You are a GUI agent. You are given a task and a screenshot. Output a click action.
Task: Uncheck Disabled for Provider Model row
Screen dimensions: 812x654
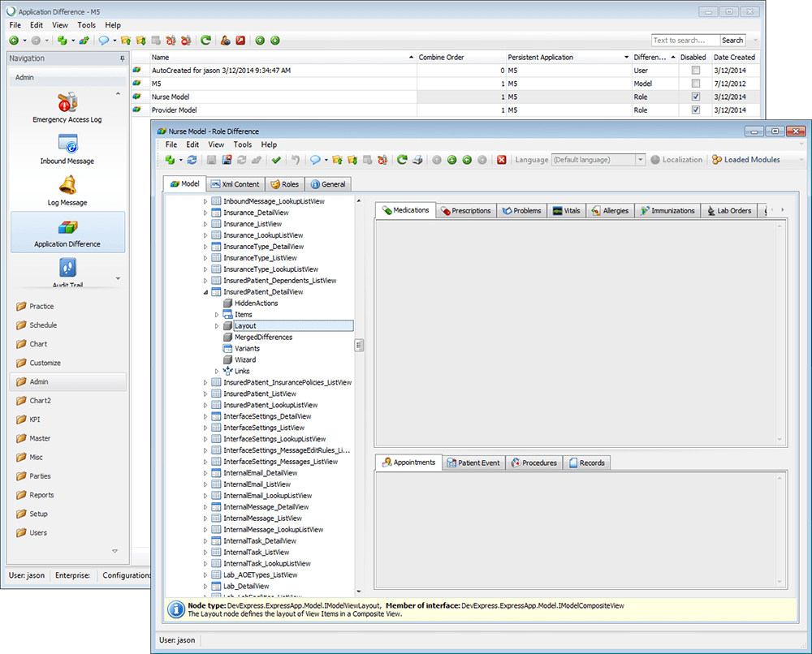[x=695, y=110]
